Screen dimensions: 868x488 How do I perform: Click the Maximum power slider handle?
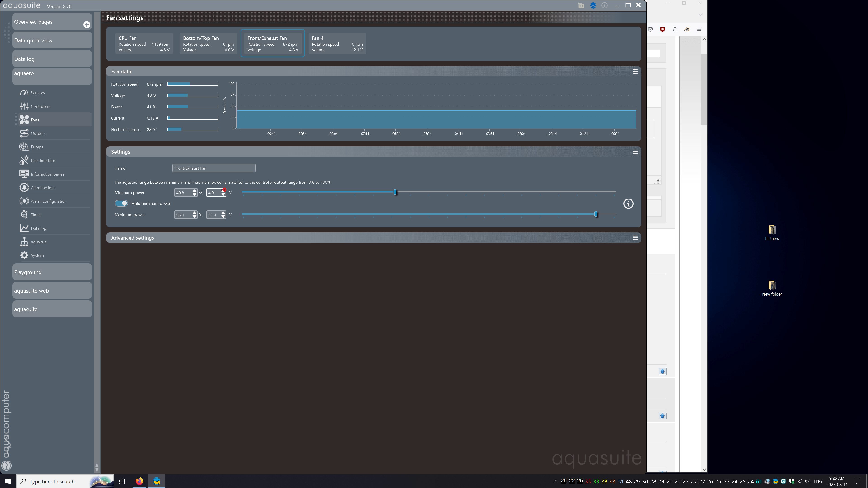coord(596,214)
